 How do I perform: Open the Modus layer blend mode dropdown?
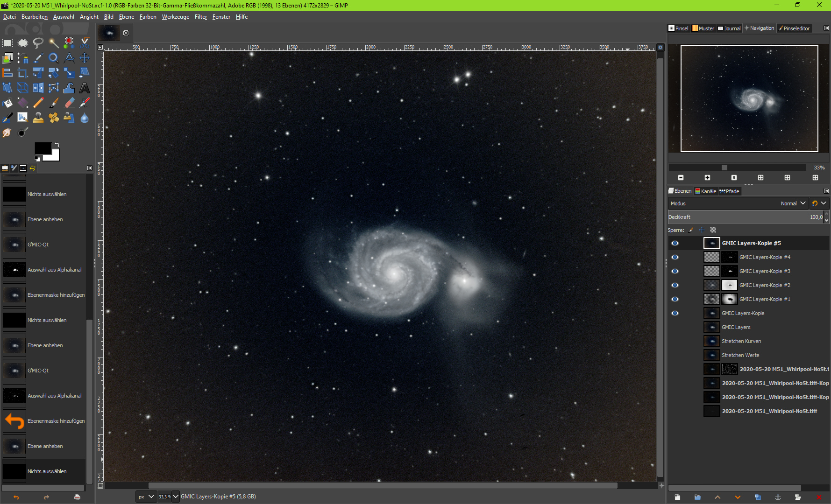click(x=738, y=203)
